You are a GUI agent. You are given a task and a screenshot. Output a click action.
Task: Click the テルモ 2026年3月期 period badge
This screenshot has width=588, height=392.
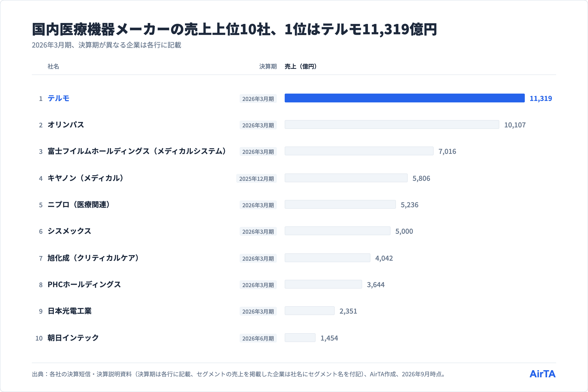tap(258, 99)
